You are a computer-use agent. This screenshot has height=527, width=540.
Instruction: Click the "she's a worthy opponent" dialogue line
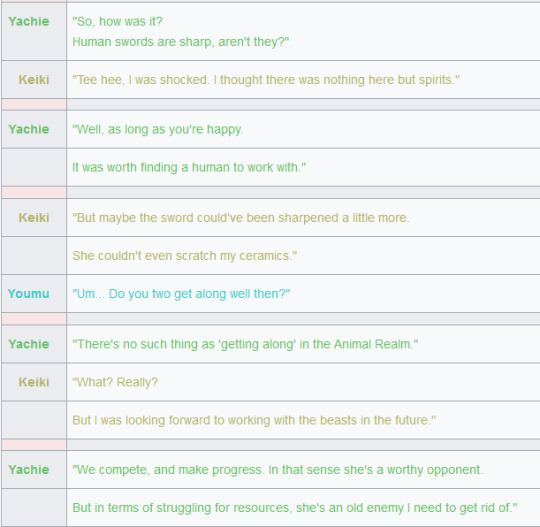[x=278, y=470]
